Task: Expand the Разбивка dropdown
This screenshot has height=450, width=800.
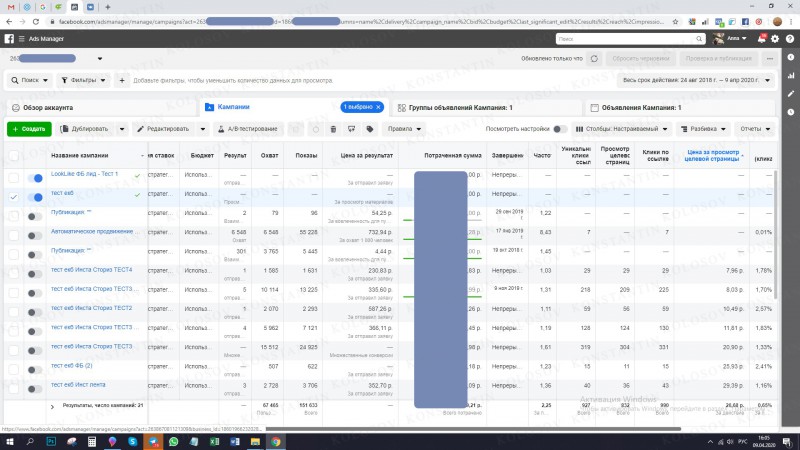Action: pos(704,129)
